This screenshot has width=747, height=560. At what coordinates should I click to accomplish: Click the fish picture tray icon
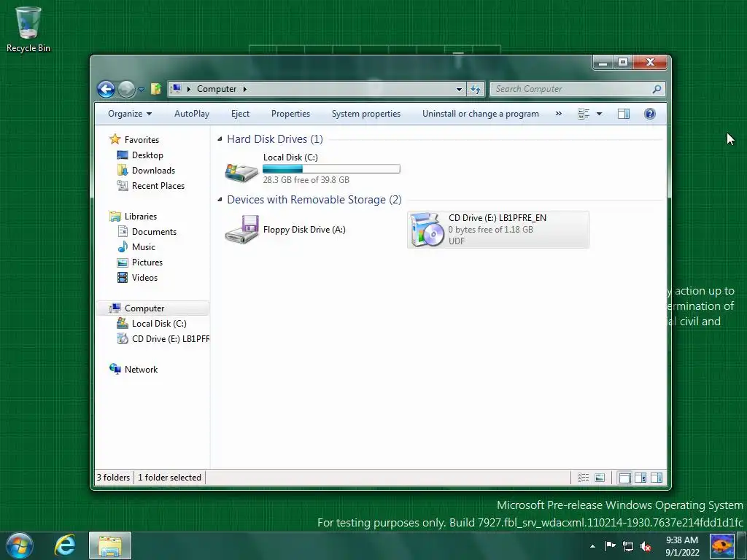(722, 546)
